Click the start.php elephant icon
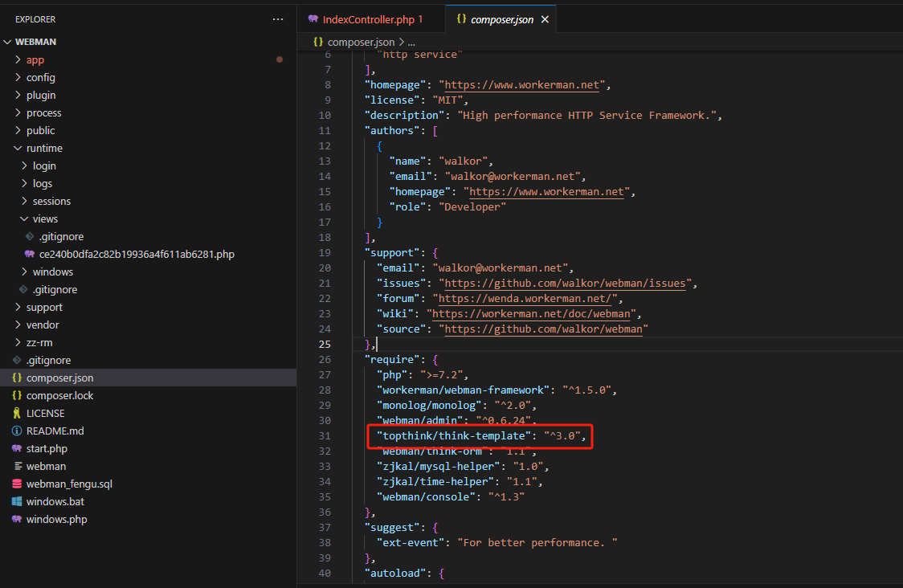 click(17, 448)
